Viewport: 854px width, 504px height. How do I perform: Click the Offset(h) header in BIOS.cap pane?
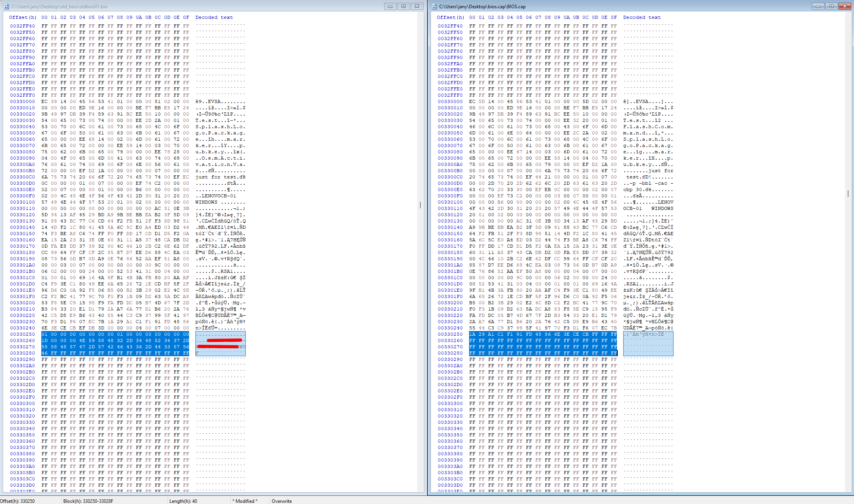click(450, 17)
